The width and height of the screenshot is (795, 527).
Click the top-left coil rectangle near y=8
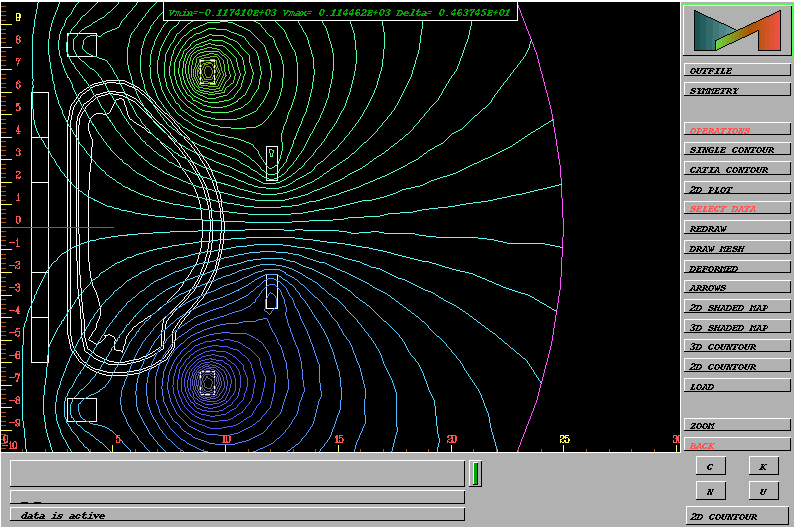tap(82, 45)
